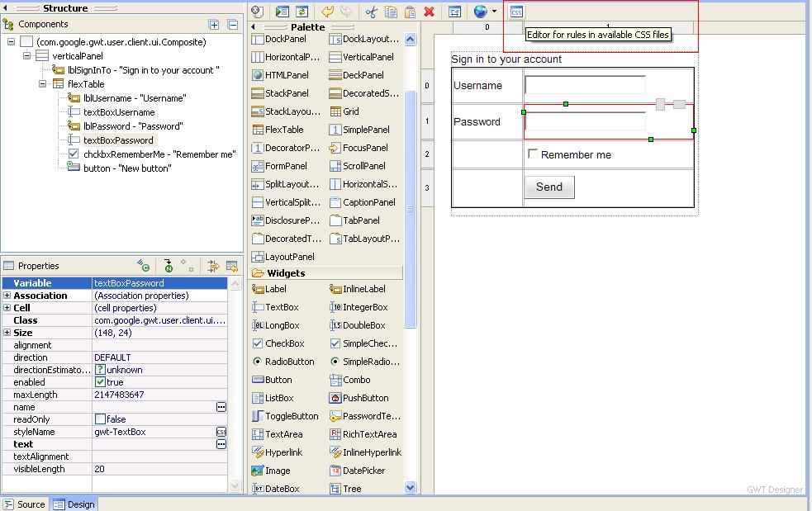
Task: Choose SimpleRadioButton widget from palette
Action: click(365, 362)
